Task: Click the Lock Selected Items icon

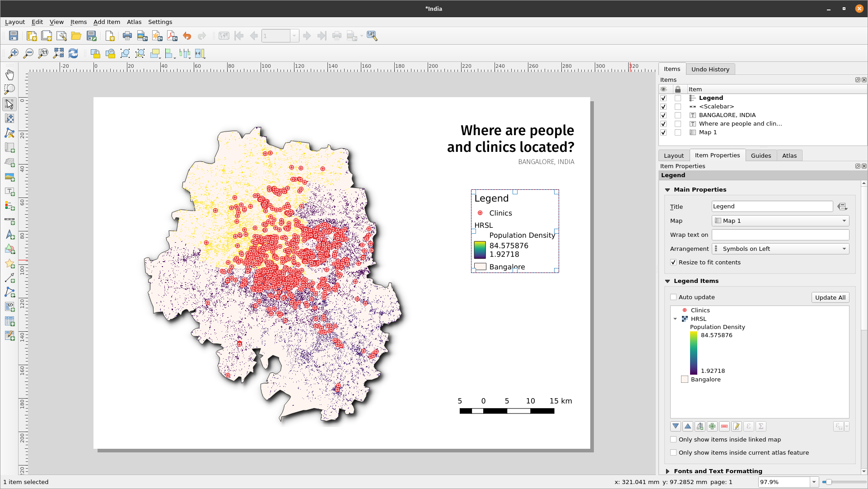Action: click(95, 53)
